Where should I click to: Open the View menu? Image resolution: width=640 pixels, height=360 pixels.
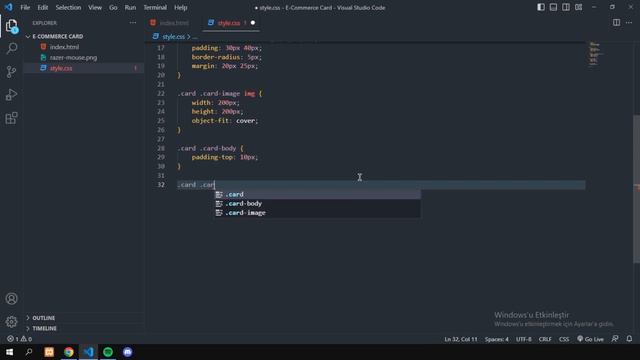coord(95,7)
